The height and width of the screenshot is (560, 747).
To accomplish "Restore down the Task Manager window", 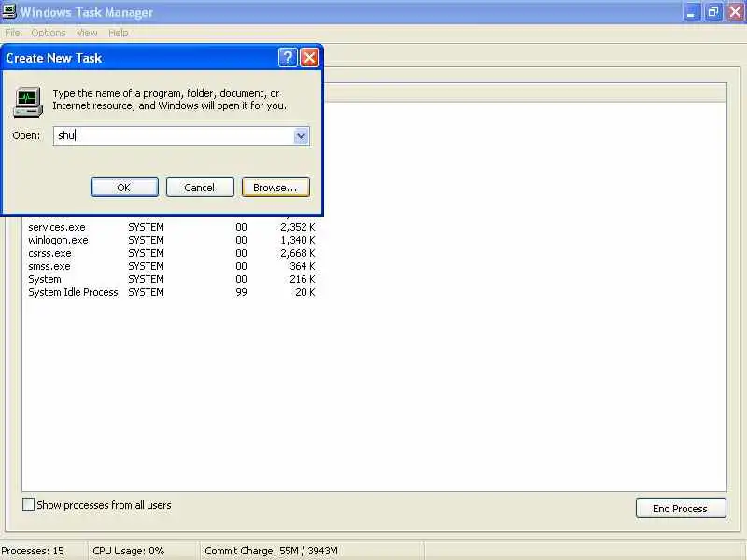I will click(713, 12).
